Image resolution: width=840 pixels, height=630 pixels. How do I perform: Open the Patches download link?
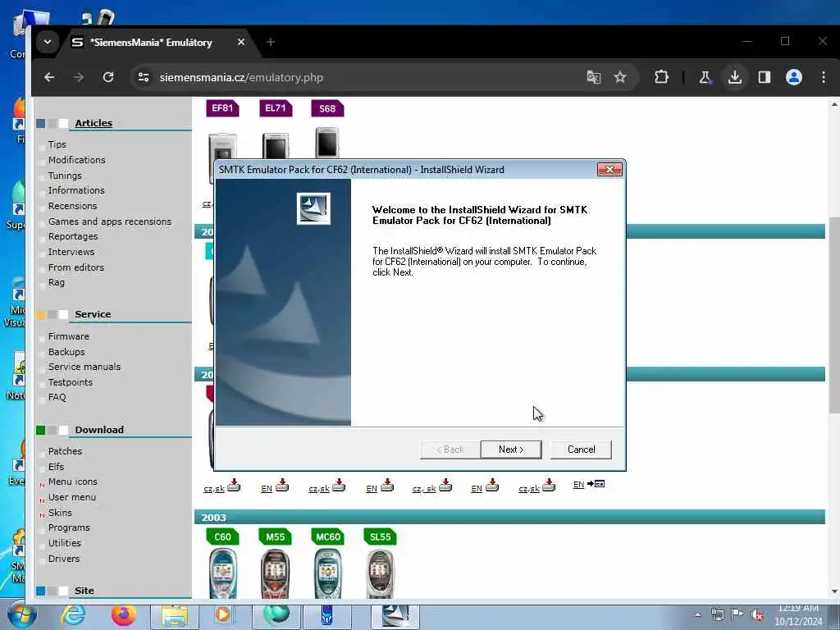[x=65, y=452]
